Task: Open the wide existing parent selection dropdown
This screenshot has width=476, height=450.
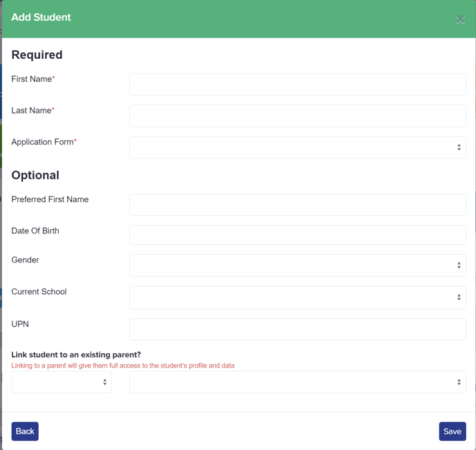Action: point(297,382)
